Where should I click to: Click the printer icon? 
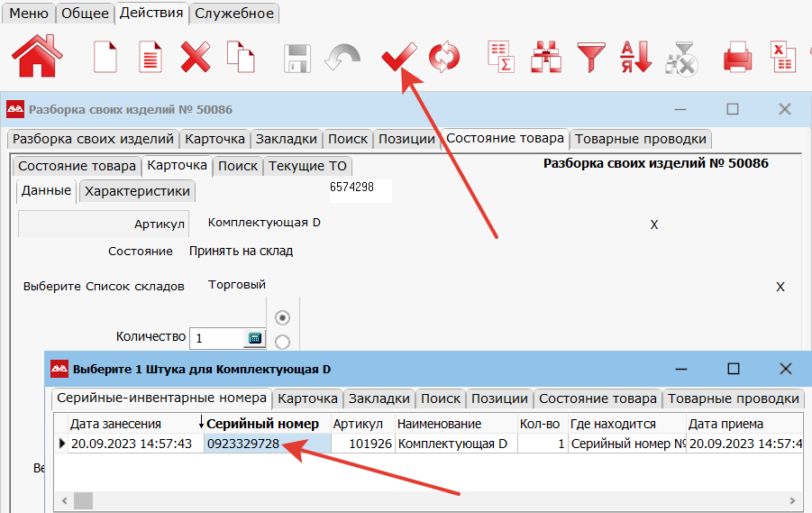738,57
